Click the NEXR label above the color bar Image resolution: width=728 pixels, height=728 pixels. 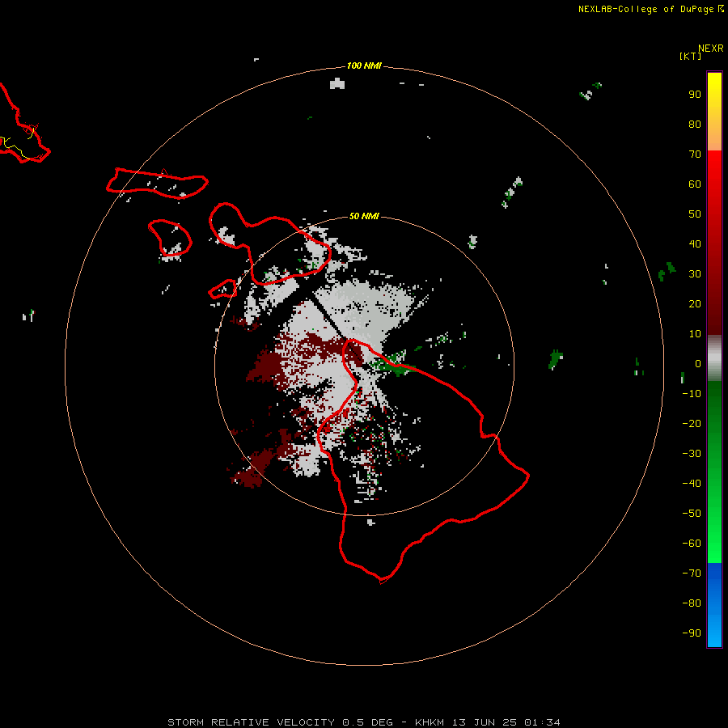tap(711, 49)
